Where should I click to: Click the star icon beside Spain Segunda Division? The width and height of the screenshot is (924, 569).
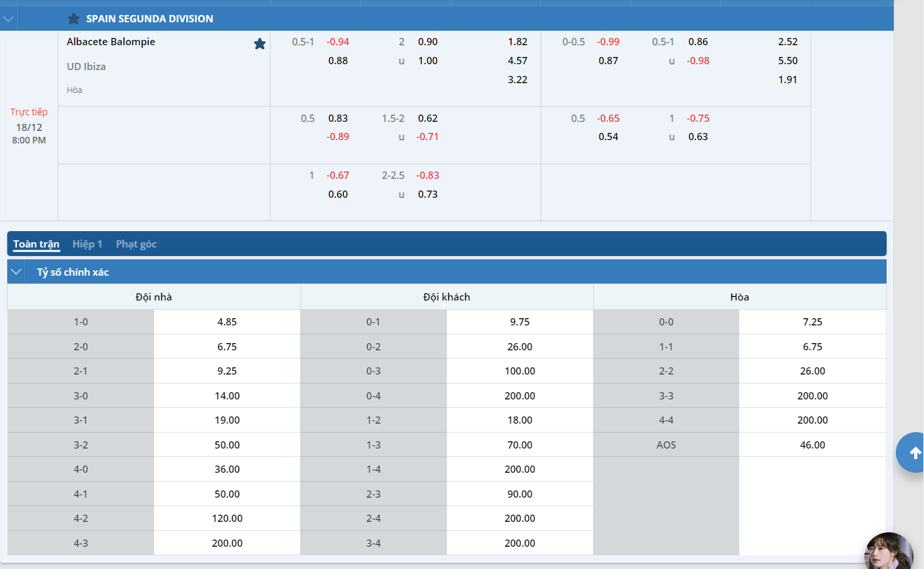(x=73, y=19)
